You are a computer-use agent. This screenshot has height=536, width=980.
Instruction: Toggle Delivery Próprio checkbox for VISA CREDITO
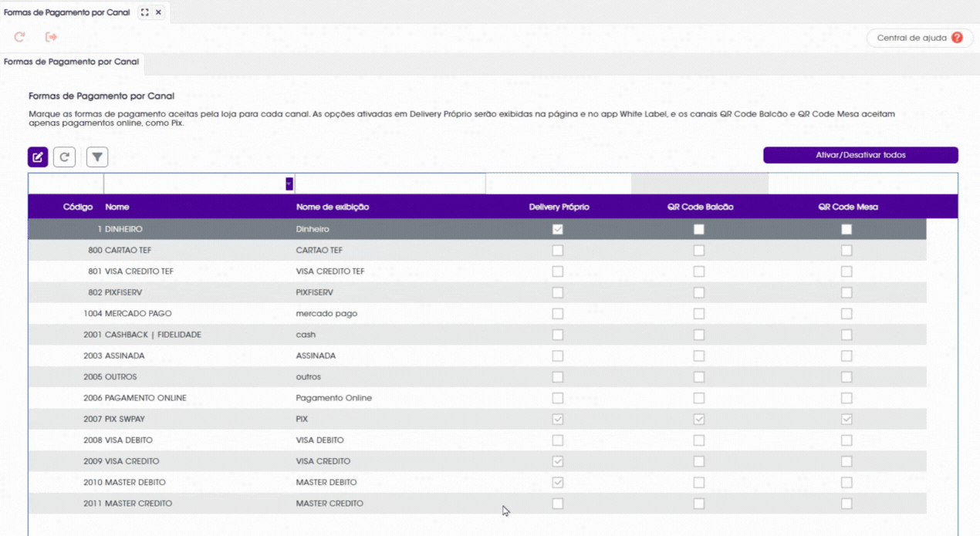coord(558,461)
